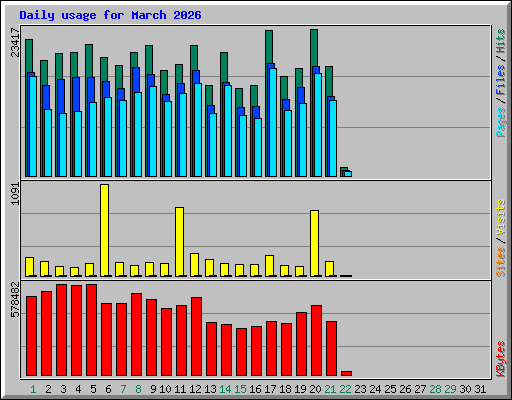The height and width of the screenshot is (400, 512).
Task: Click day 7 on the date axis
Action: click(123, 389)
